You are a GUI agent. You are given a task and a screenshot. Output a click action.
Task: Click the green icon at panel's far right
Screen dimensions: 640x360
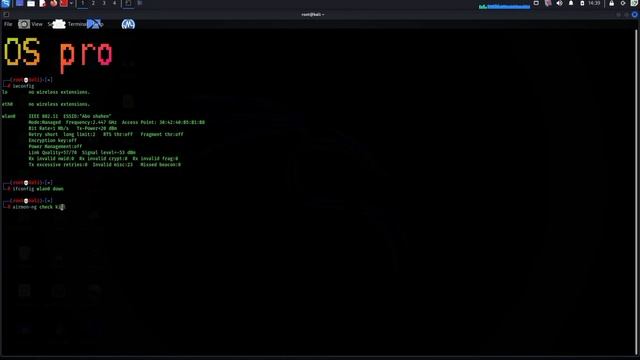(x=635, y=3)
